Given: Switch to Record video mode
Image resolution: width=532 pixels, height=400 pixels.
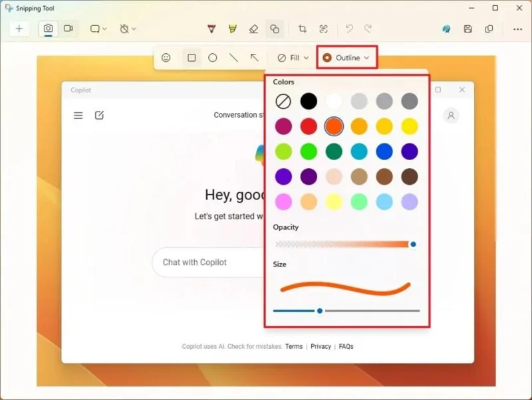Looking at the screenshot, I should coord(68,29).
